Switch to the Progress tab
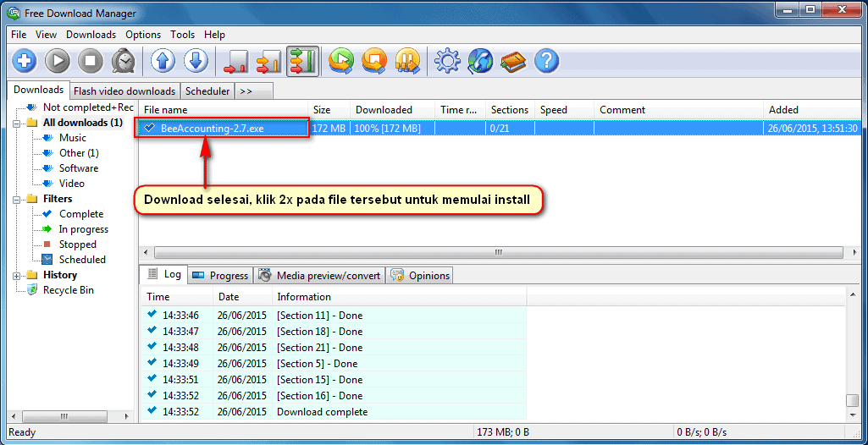Viewport: 868px width, 445px height. tap(221, 275)
